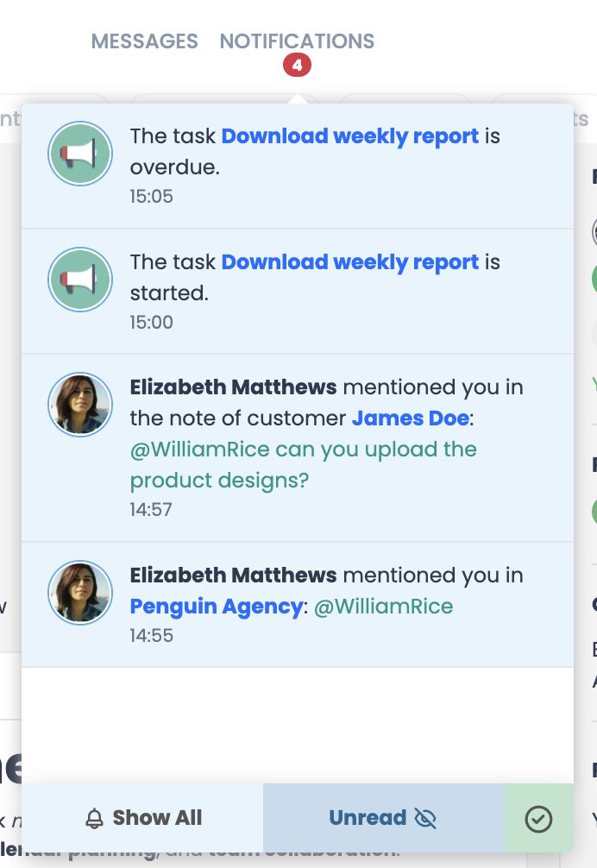Click the bell icon in Show All
This screenshot has height=868, width=597.
tap(95, 819)
